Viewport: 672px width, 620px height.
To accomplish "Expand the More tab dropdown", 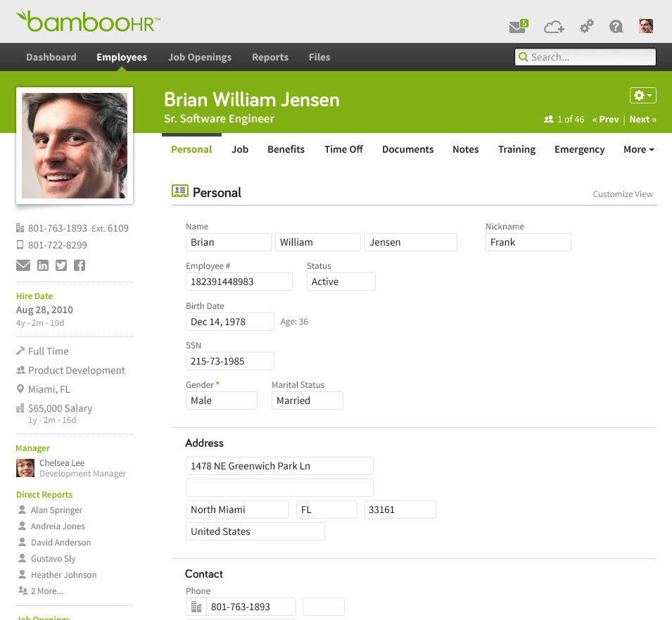I will pyautogui.click(x=638, y=149).
